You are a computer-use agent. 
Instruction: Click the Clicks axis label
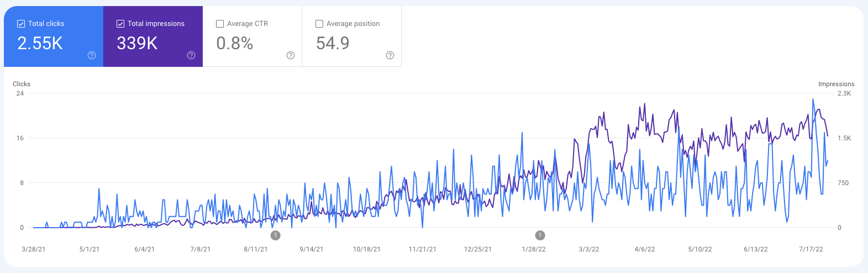(22, 84)
